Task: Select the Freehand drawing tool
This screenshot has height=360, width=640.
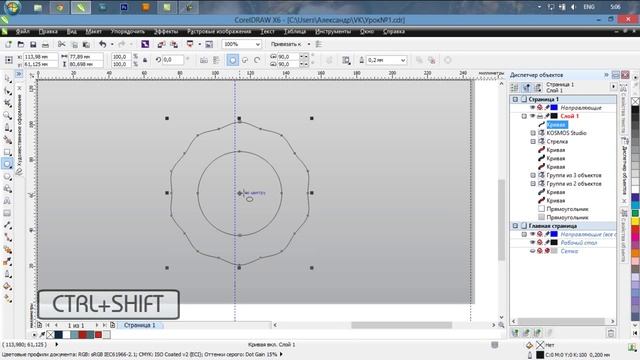Action: click(x=7, y=128)
